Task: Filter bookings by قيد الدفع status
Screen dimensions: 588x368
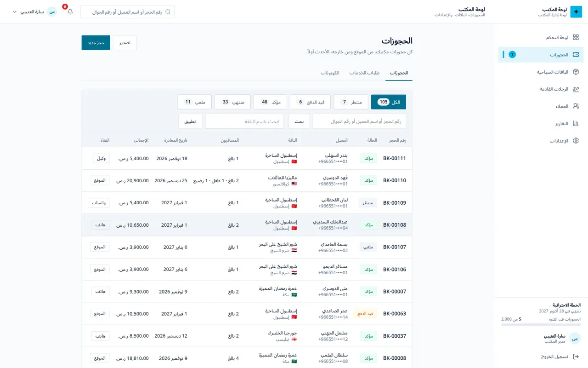Action: click(x=311, y=102)
